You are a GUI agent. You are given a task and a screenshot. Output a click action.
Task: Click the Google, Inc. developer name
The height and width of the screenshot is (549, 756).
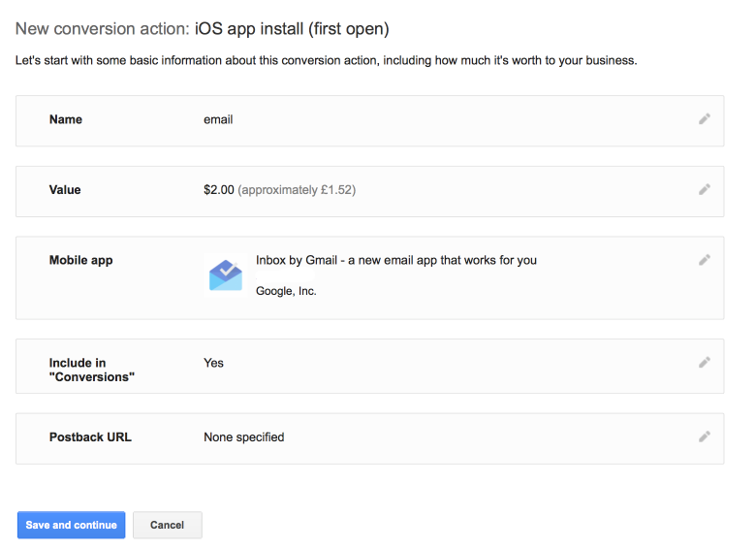[x=286, y=291]
